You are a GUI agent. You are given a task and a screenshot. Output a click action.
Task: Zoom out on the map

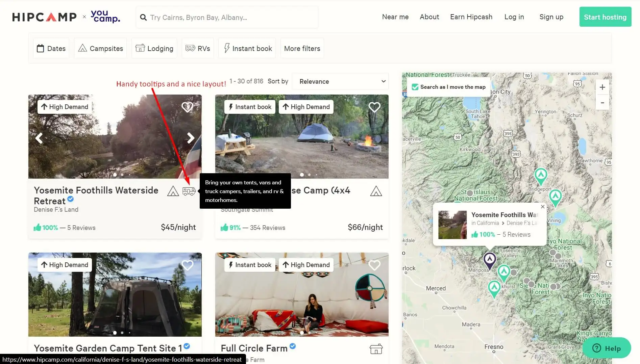(x=602, y=103)
